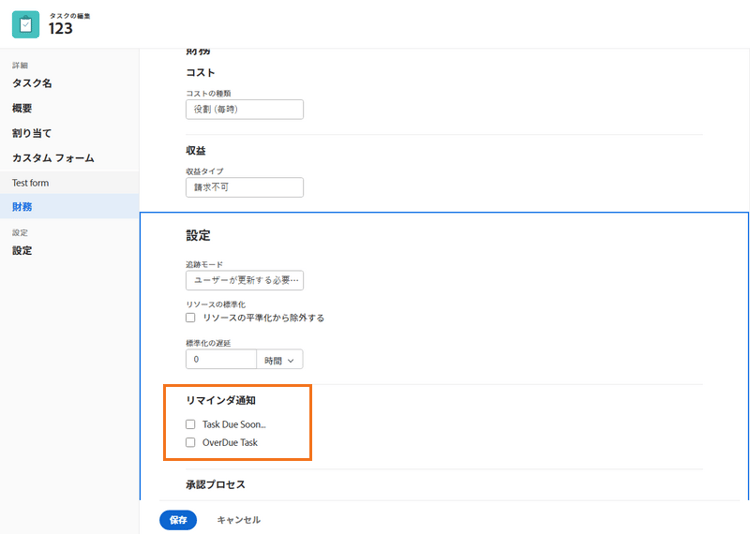
Task: Open タスク名 section in sidebar
Action: point(32,83)
